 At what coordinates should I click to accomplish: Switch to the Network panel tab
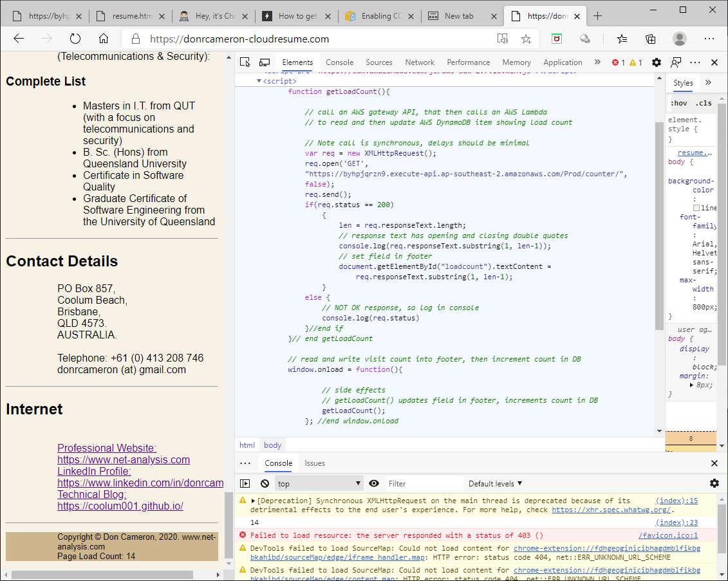click(420, 62)
